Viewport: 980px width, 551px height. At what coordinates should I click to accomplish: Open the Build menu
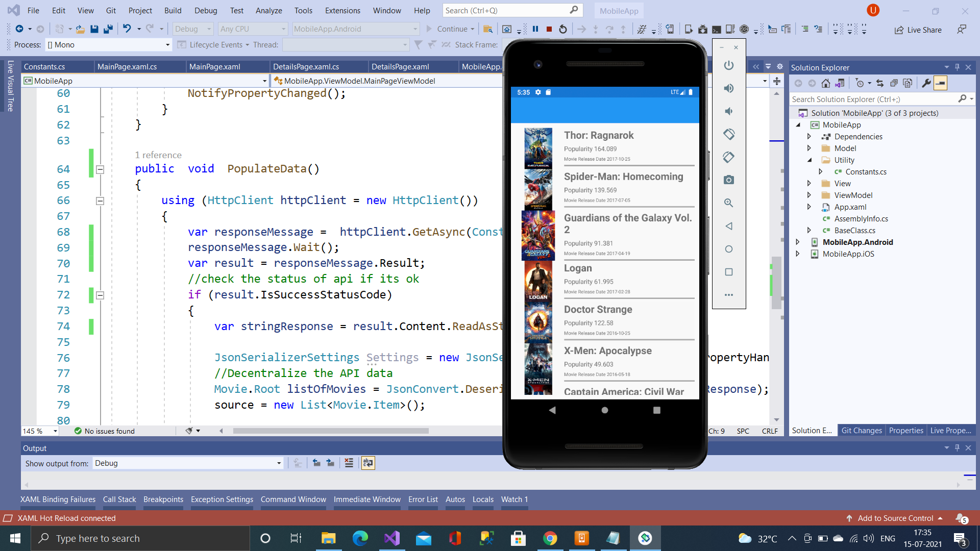173,10
